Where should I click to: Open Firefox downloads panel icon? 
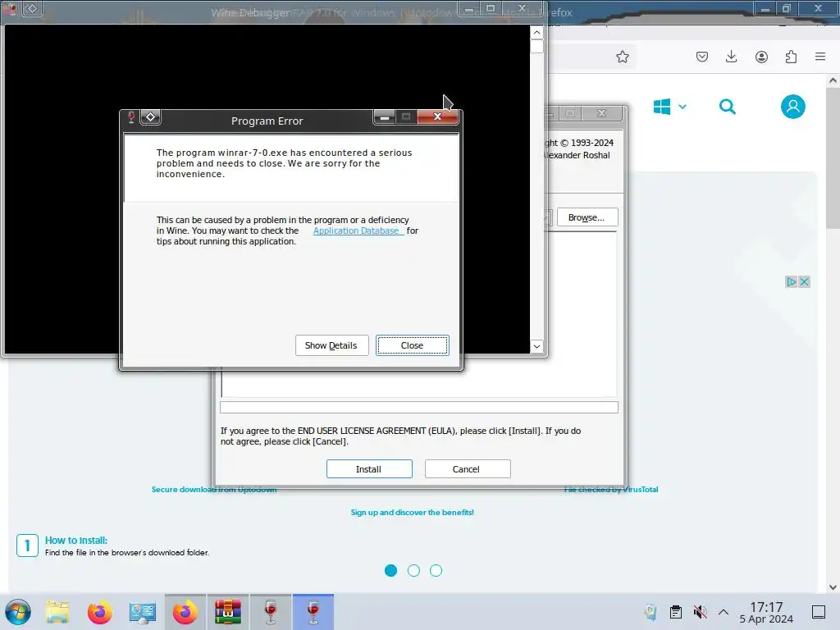(x=731, y=57)
